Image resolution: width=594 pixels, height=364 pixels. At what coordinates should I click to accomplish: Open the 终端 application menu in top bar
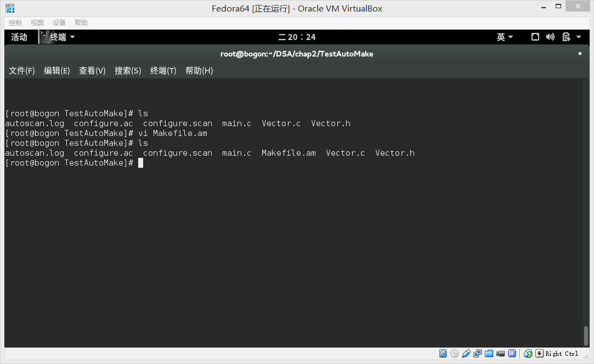(x=58, y=37)
